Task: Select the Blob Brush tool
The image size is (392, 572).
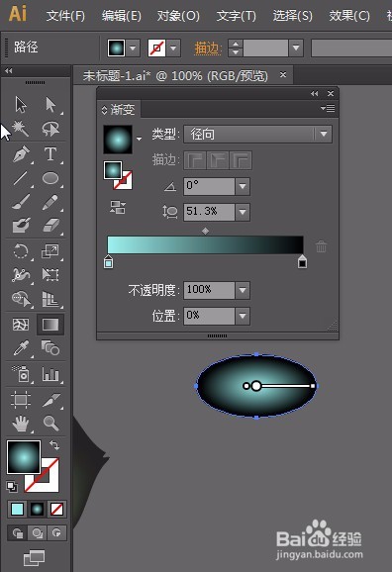Action: 21,225
